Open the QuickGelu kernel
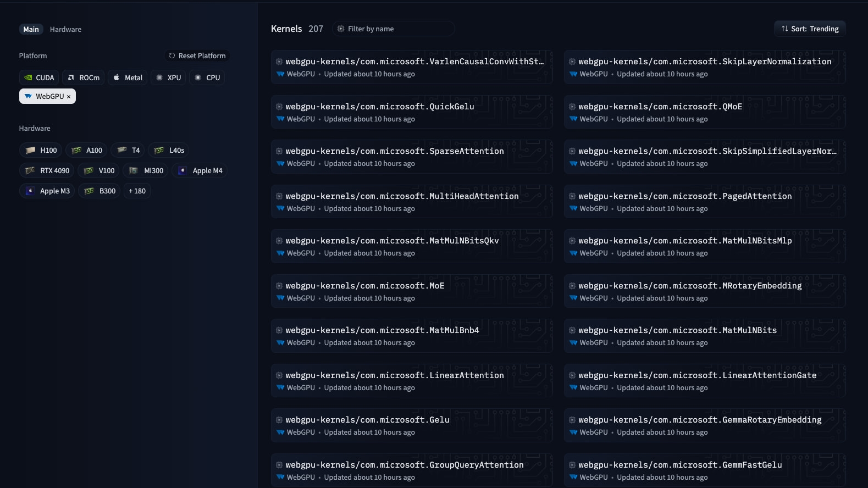 [x=412, y=112]
